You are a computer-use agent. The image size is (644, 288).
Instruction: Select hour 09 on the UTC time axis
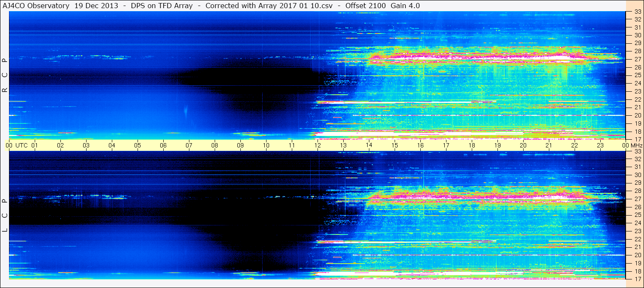click(240, 145)
